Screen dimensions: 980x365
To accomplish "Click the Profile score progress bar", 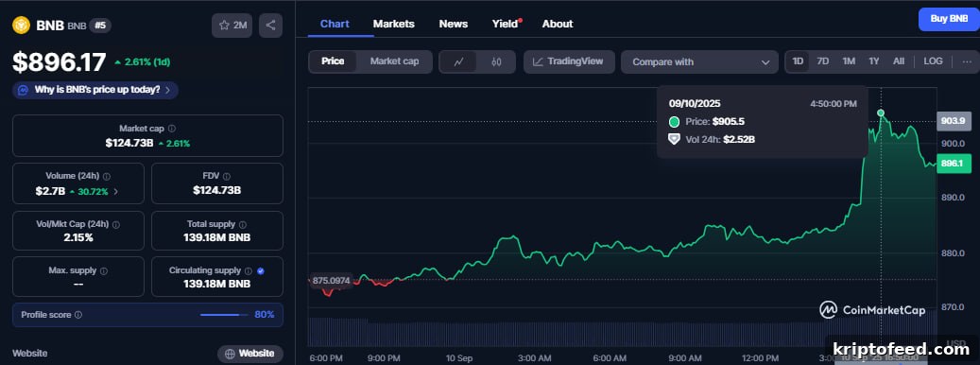I will (x=224, y=315).
